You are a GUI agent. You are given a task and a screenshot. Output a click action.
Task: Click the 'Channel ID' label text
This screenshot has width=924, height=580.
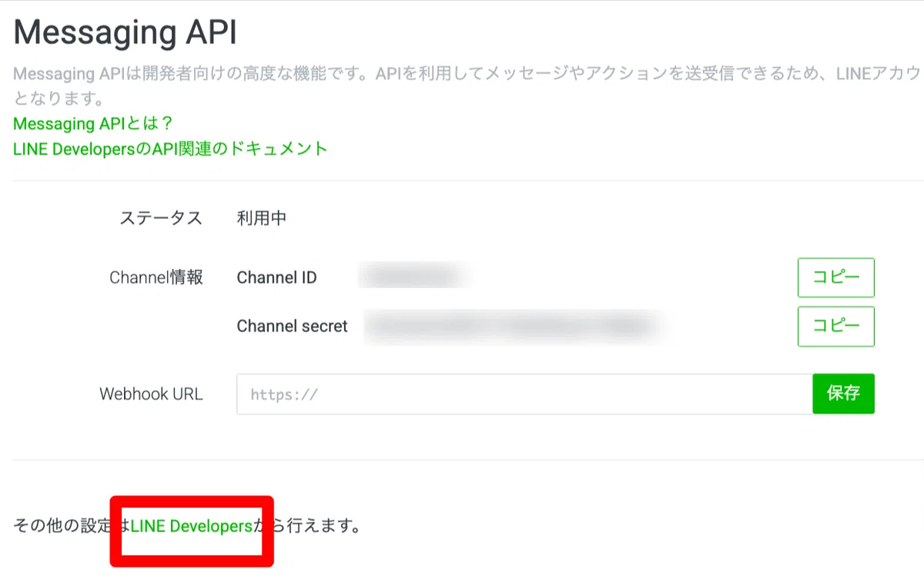[276, 277]
